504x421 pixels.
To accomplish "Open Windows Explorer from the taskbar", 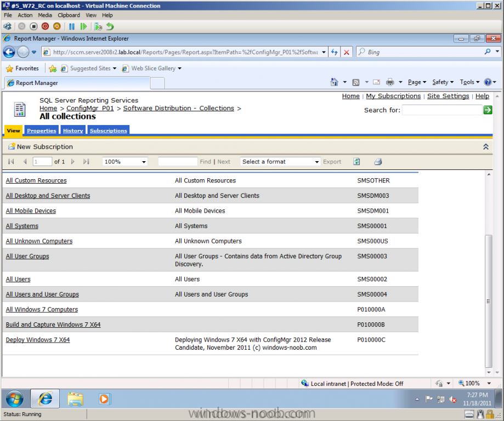I will 75,399.
